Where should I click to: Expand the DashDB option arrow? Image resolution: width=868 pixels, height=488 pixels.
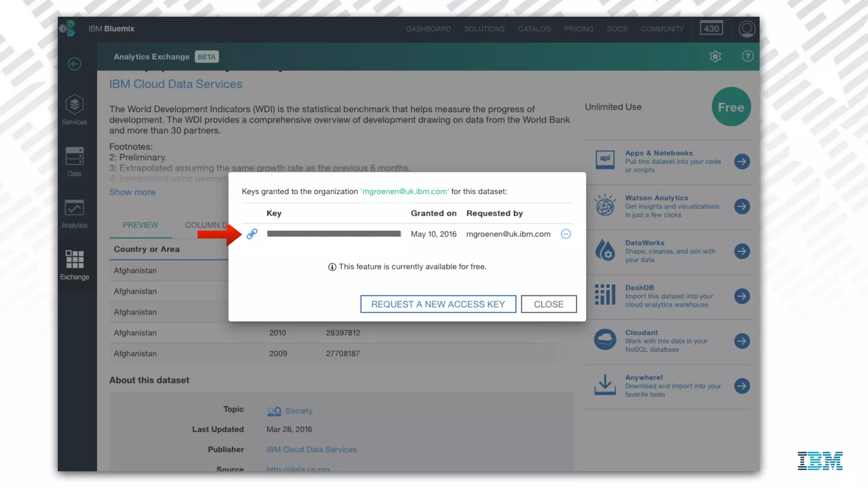point(742,296)
